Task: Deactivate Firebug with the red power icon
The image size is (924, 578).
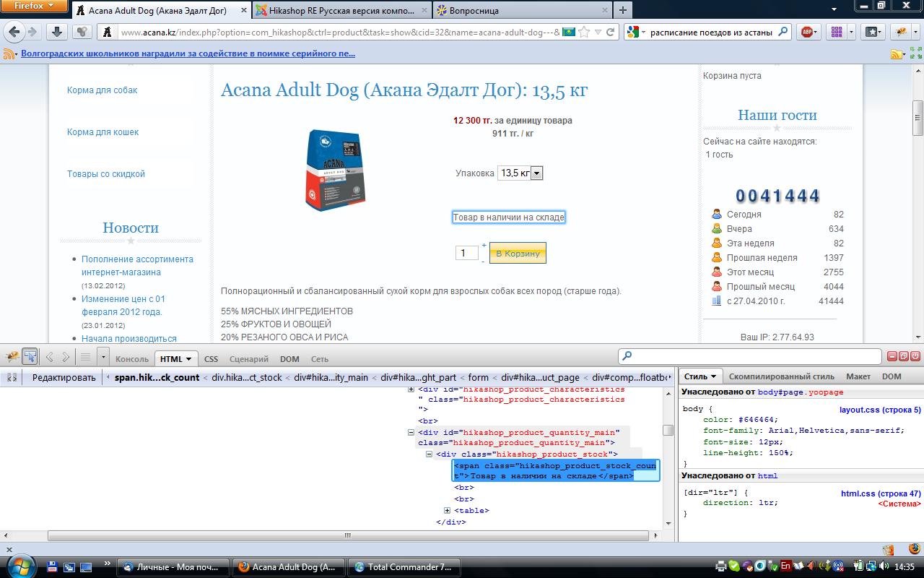Action: [x=915, y=356]
